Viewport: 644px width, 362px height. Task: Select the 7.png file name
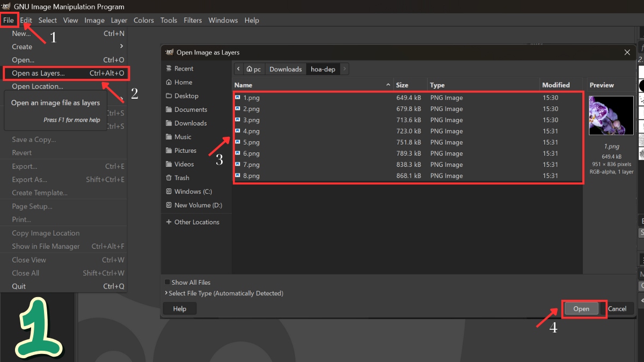click(x=251, y=165)
